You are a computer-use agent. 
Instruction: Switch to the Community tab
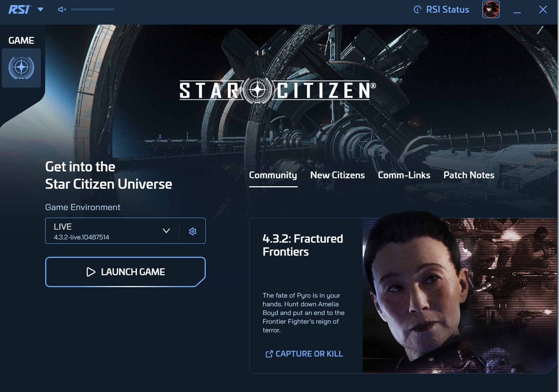tap(273, 175)
